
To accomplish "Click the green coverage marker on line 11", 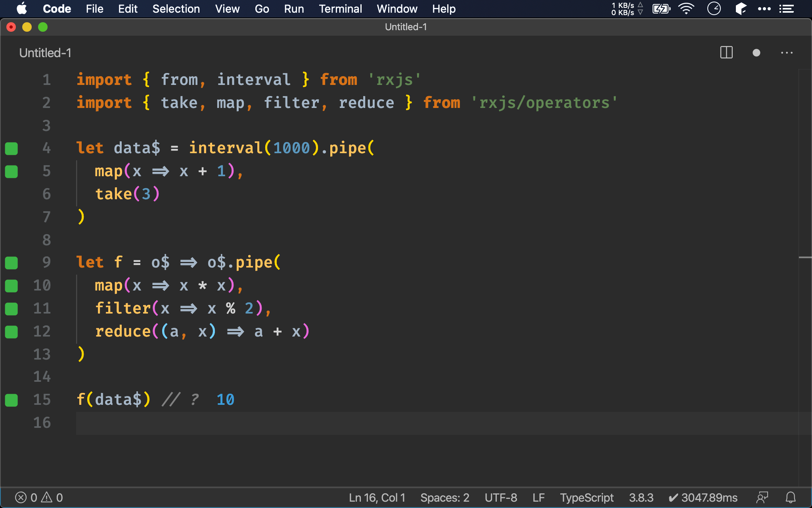I will 11,309.
